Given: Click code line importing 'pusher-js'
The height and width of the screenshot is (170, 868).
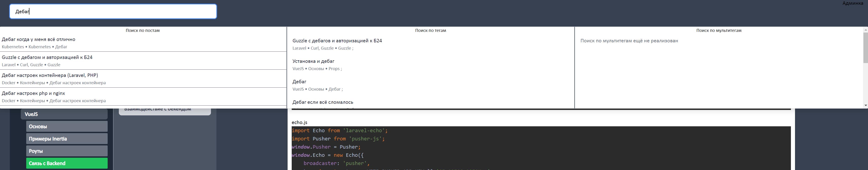Looking at the screenshot, I should click(338, 139).
